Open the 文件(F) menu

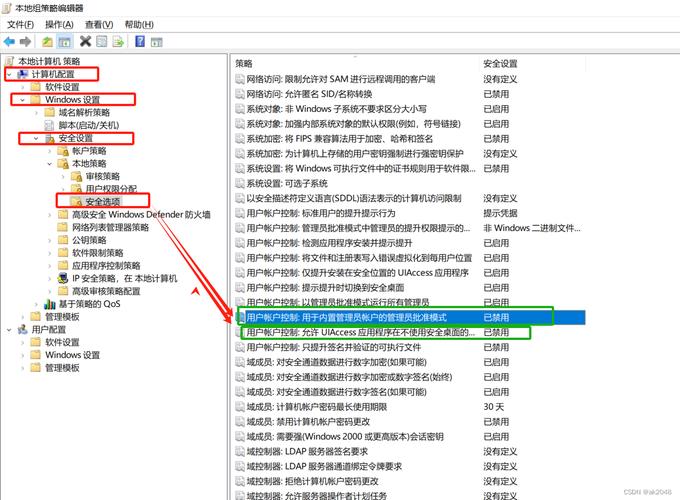(20, 25)
